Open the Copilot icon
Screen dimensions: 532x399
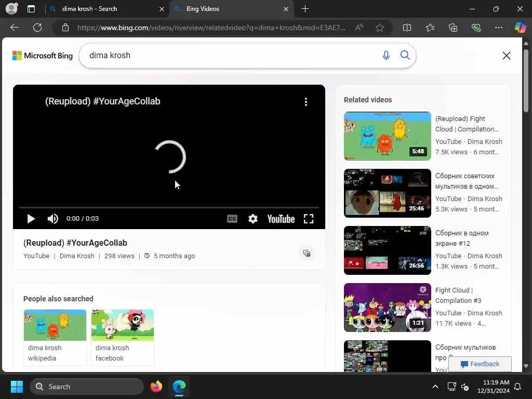pos(520,28)
